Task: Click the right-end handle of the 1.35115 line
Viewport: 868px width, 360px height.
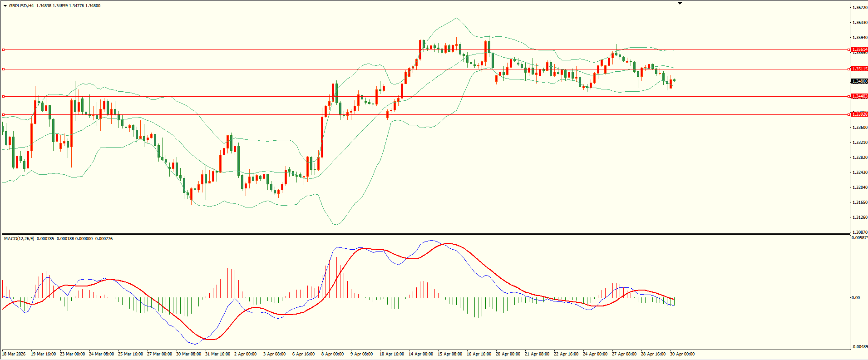Action: [849, 69]
